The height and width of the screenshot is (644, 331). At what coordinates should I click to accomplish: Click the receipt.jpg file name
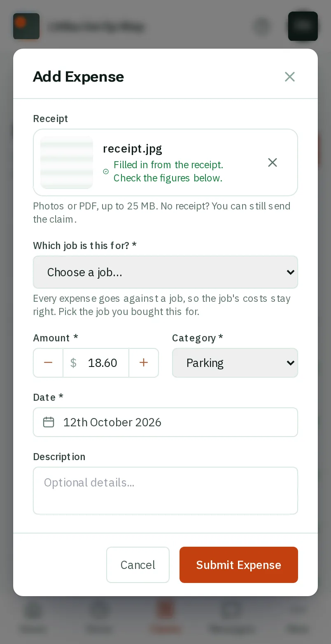click(x=133, y=148)
